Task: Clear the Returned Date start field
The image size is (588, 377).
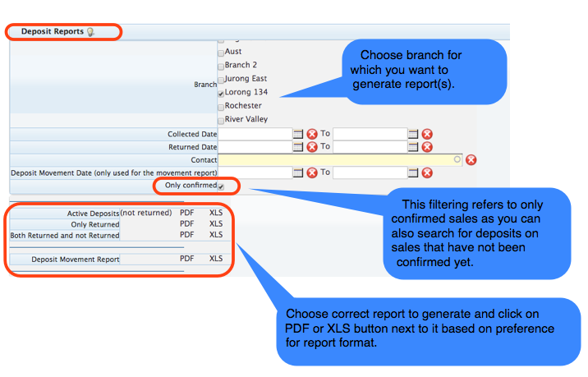Action: pyautogui.click(x=312, y=147)
